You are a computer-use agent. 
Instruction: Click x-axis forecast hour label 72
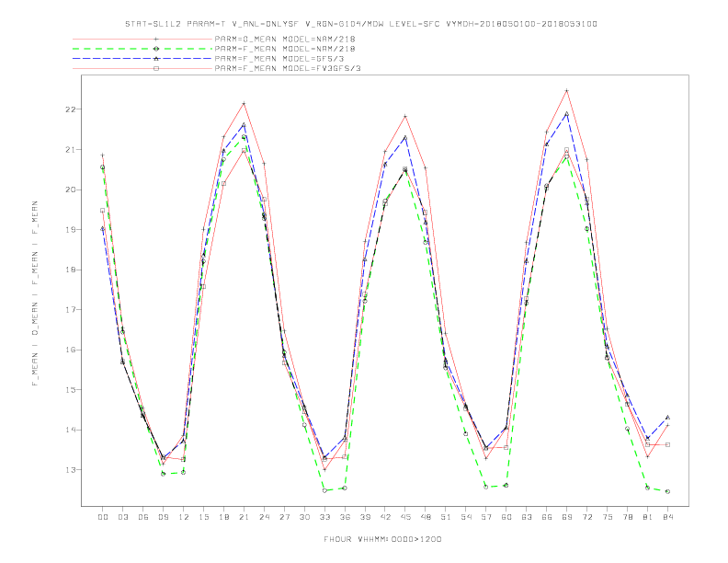coord(586,517)
